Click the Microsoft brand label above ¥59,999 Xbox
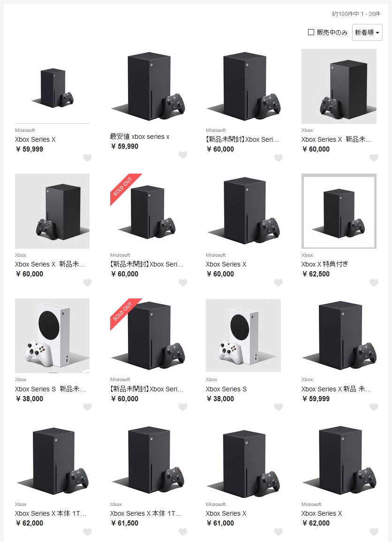The width and height of the screenshot is (392, 542). (x=25, y=130)
